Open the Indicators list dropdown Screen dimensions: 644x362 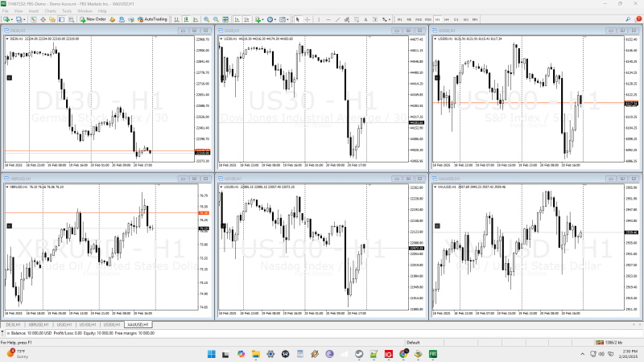coord(258,19)
